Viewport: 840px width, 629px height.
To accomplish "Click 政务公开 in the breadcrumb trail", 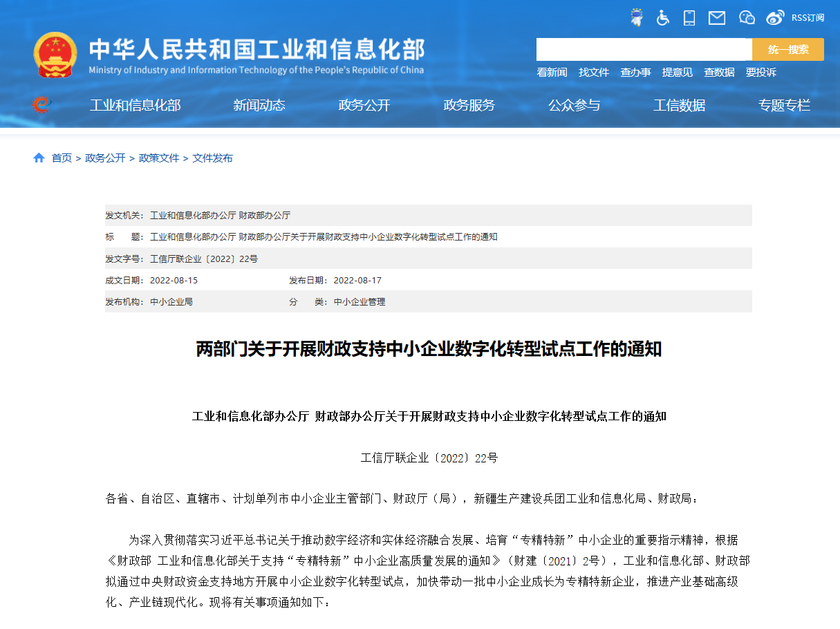I will tap(105, 158).
